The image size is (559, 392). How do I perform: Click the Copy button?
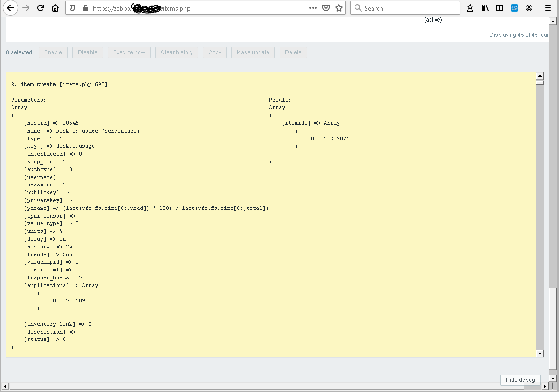(x=215, y=52)
